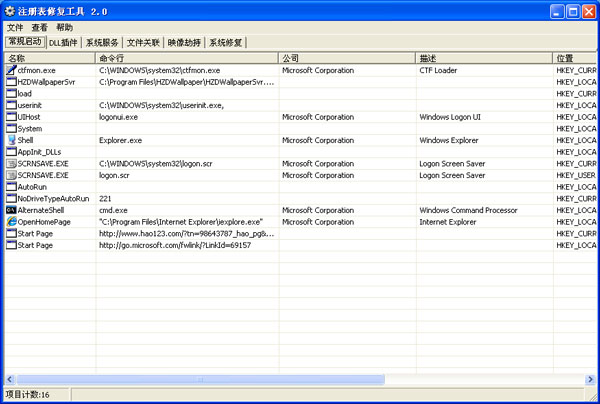Click icon of hao123 Start Page row
This screenshot has height=404, width=600.
[11, 233]
